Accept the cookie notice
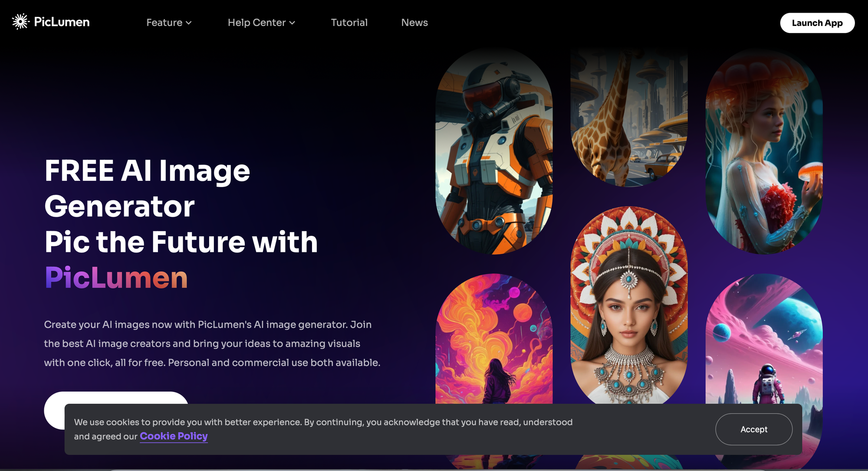Viewport: 868px width, 471px height. pyautogui.click(x=754, y=429)
